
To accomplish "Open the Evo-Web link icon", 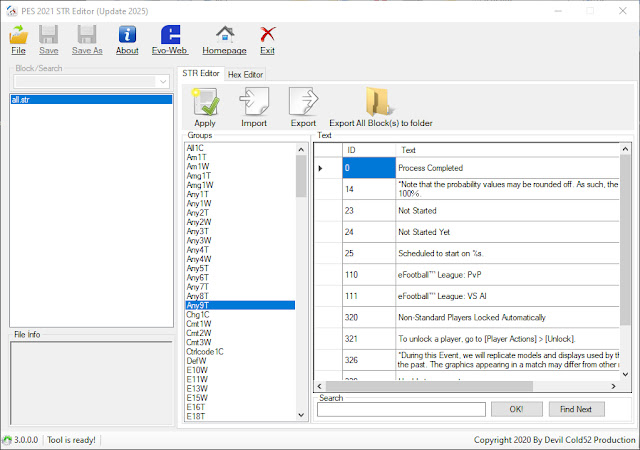I will pyautogui.click(x=170, y=34).
